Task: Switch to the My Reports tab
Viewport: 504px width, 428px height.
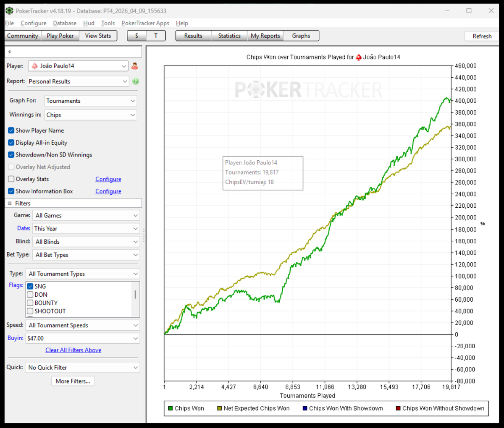Action: click(265, 36)
